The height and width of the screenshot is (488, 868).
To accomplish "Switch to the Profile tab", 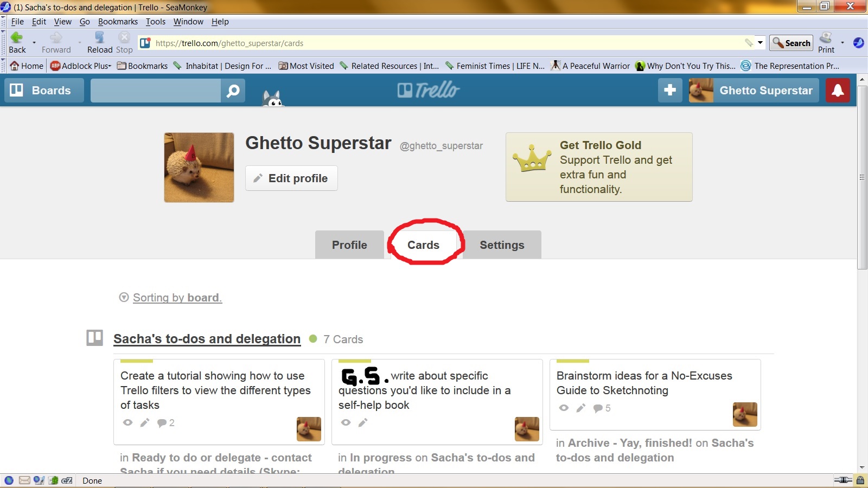I will [x=349, y=245].
